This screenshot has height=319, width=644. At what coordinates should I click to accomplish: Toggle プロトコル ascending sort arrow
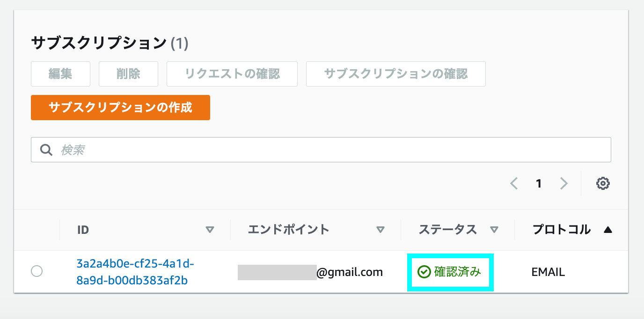coord(607,230)
